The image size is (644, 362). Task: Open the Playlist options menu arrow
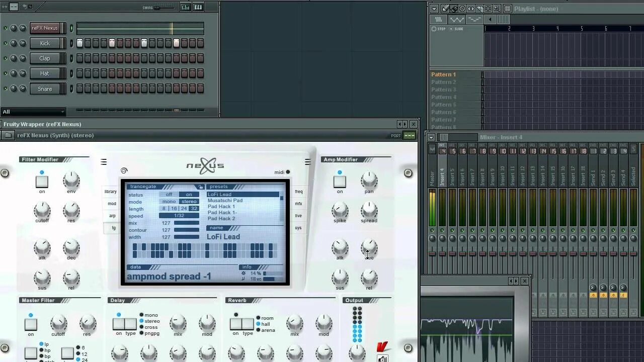434,9
